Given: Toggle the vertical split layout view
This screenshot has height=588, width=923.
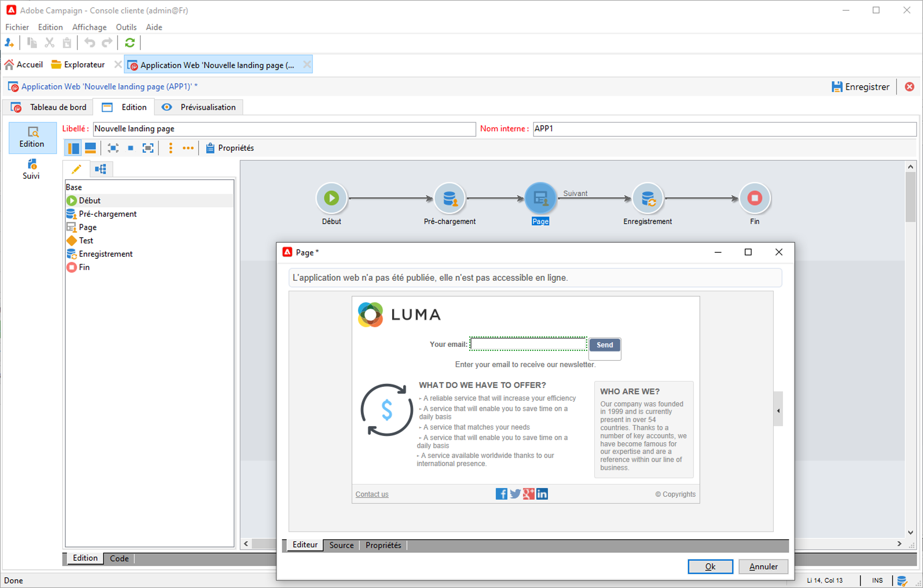Looking at the screenshot, I should 73,148.
